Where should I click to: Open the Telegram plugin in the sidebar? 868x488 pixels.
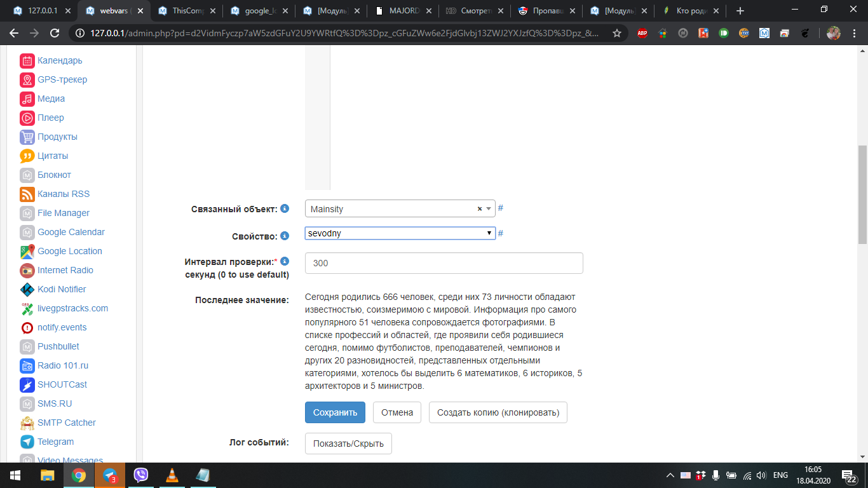(x=55, y=442)
